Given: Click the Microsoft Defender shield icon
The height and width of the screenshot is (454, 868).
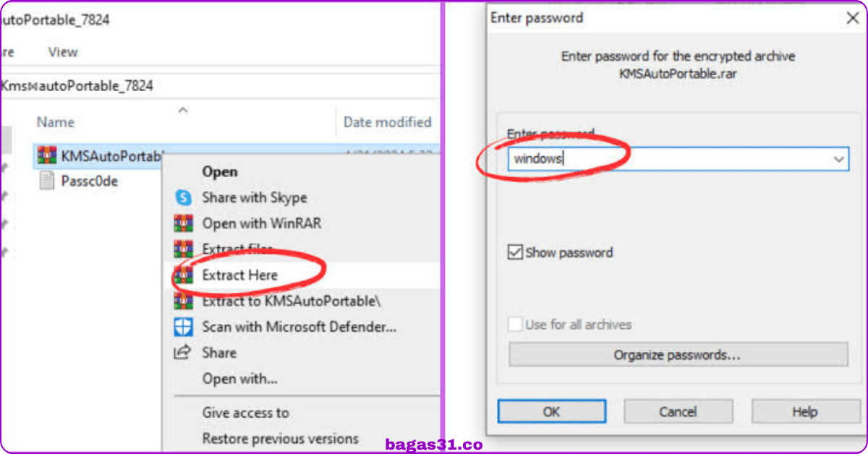Looking at the screenshot, I should (184, 327).
